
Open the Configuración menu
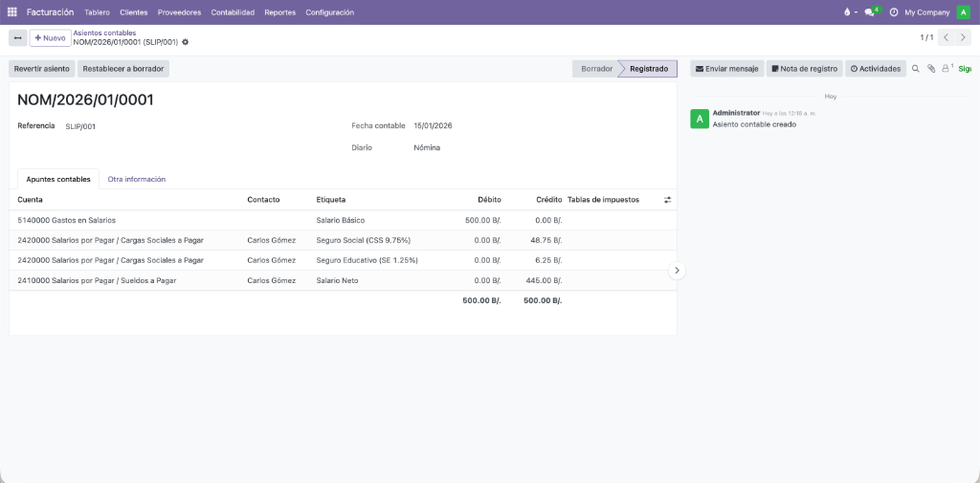(x=329, y=12)
